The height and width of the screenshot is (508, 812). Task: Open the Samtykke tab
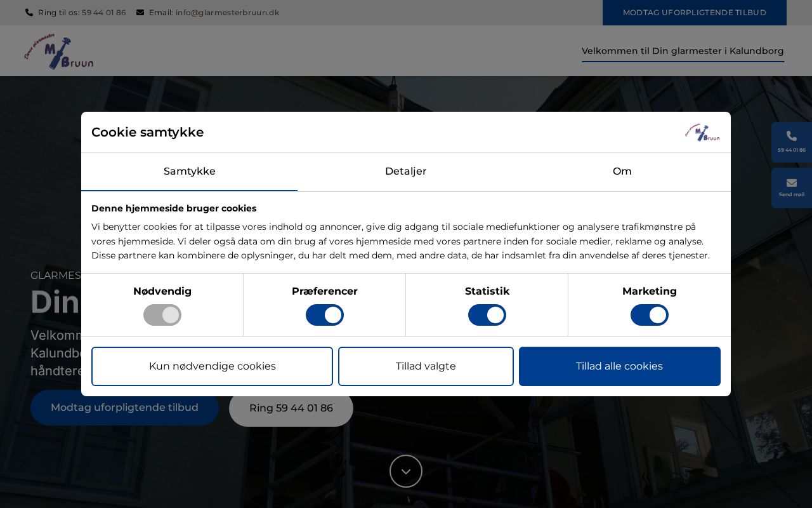click(x=189, y=171)
